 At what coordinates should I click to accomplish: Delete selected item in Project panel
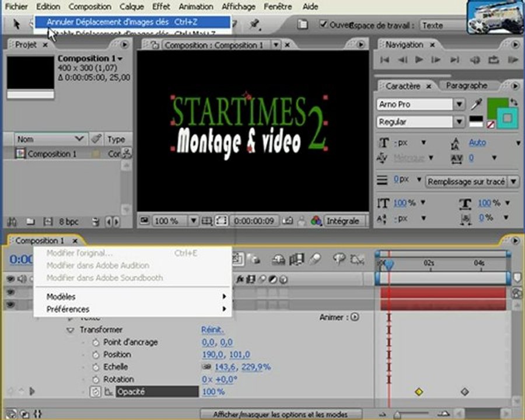click(96, 222)
